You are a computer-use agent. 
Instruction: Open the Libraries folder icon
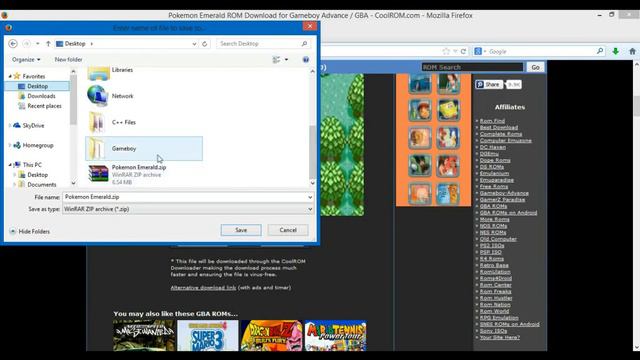tap(98, 73)
